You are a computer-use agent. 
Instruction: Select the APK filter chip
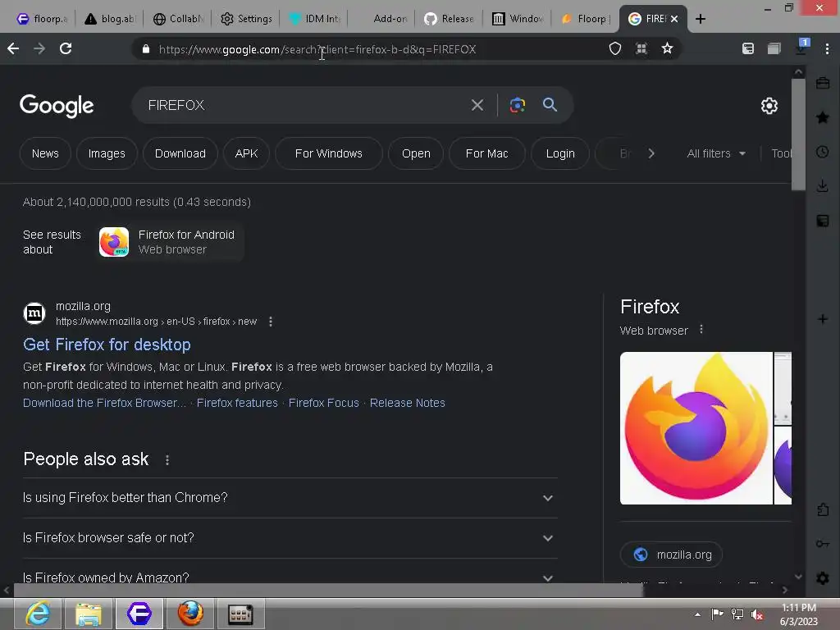[246, 153]
